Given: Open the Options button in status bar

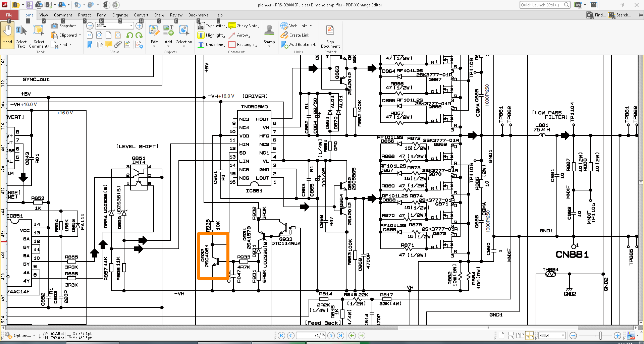Looking at the screenshot, I should coord(21,336).
